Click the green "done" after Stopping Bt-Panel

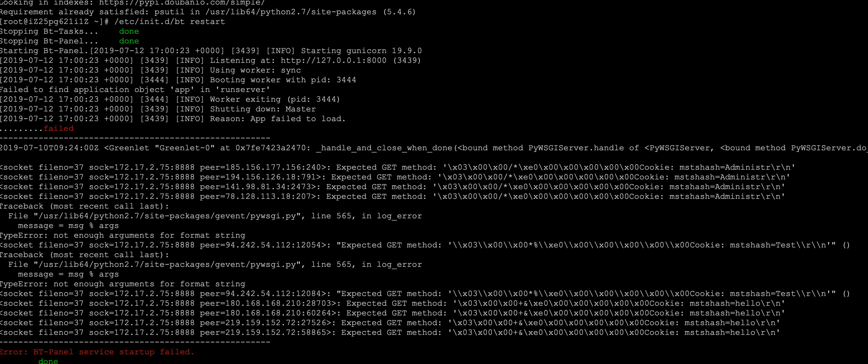tap(129, 41)
